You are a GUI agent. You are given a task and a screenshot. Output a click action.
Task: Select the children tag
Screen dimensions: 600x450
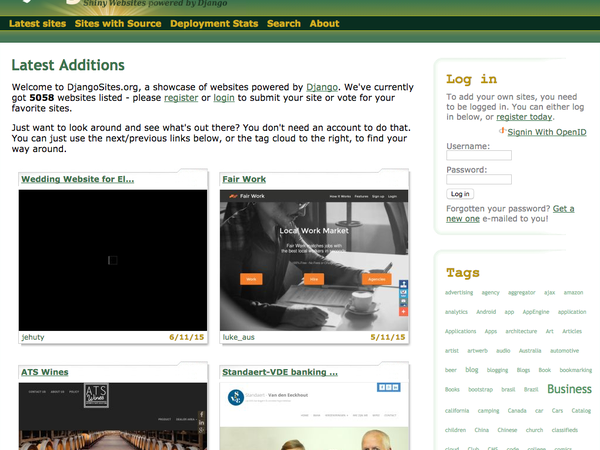(455, 430)
